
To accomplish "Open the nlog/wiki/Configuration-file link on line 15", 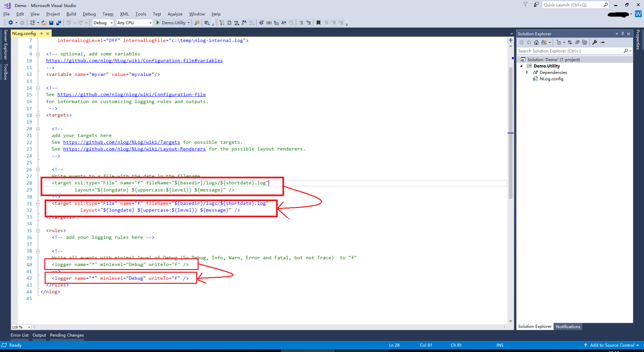I will 131,95.
